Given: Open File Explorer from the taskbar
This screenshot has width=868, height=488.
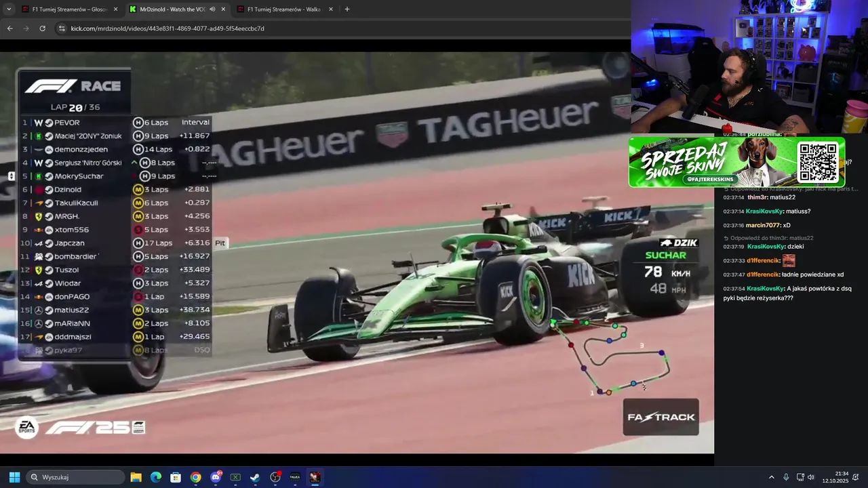Looking at the screenshot, I should (136, 477).
